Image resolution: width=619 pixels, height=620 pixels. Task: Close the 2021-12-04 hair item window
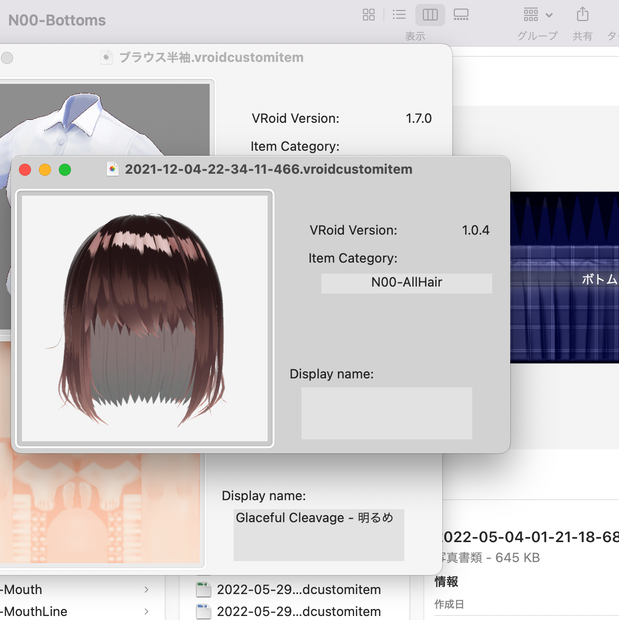(x=25, y=170)
